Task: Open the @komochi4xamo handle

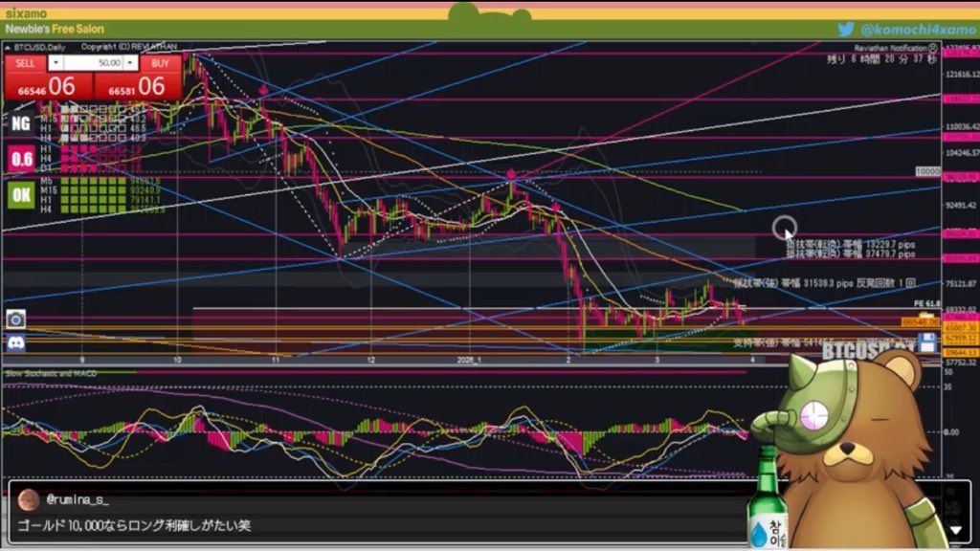Action: [x=918, y=29]
